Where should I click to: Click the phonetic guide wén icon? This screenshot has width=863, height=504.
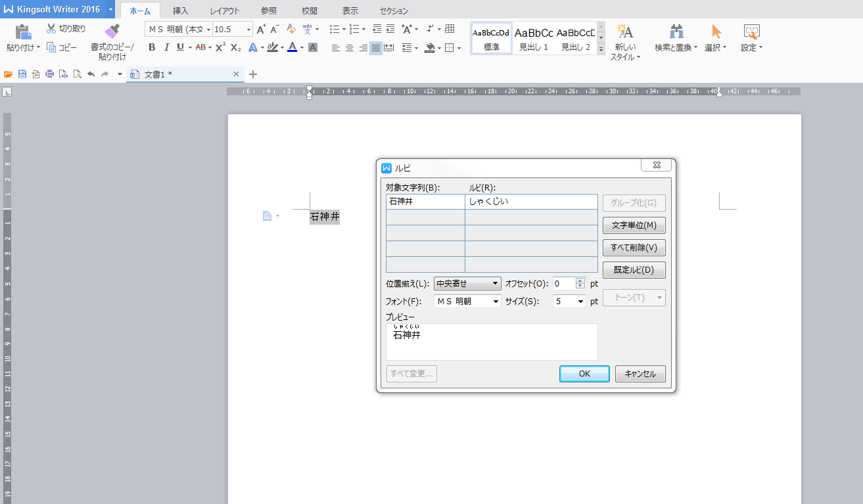[x=307, y=29]
